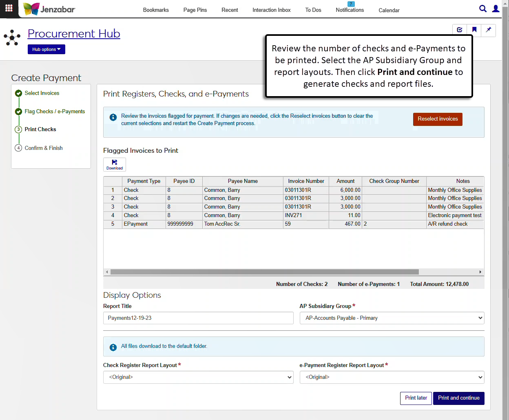Download the flagged invoices grid
The height and width of the screenshot is (420, 509).
[x=115, y=165]
